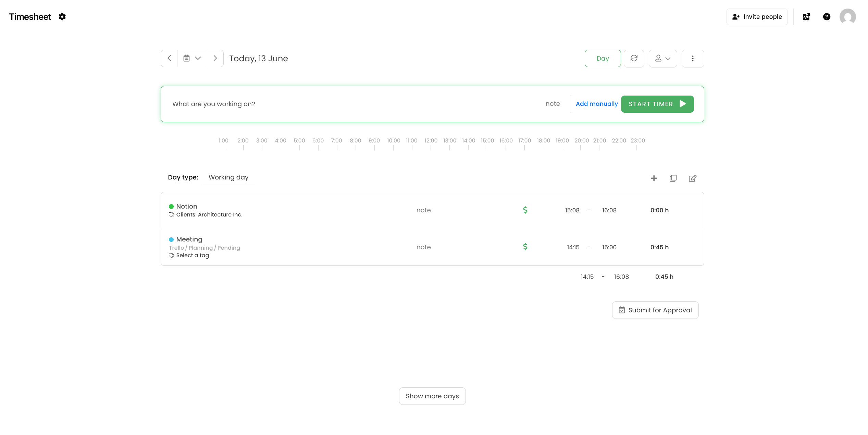Open the help question mark icon
868x435 pixels.
point(827,17)
